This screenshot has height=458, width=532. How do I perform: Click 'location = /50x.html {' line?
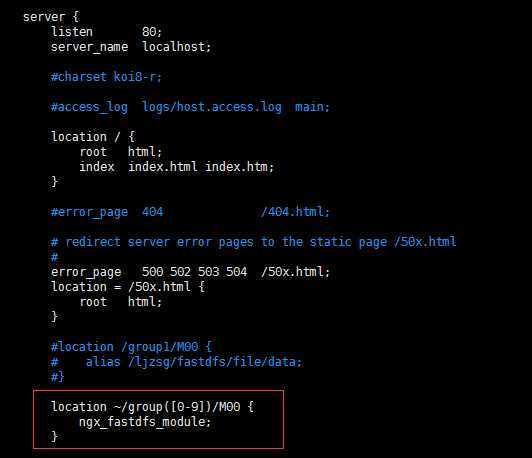[x=128, y=287]
